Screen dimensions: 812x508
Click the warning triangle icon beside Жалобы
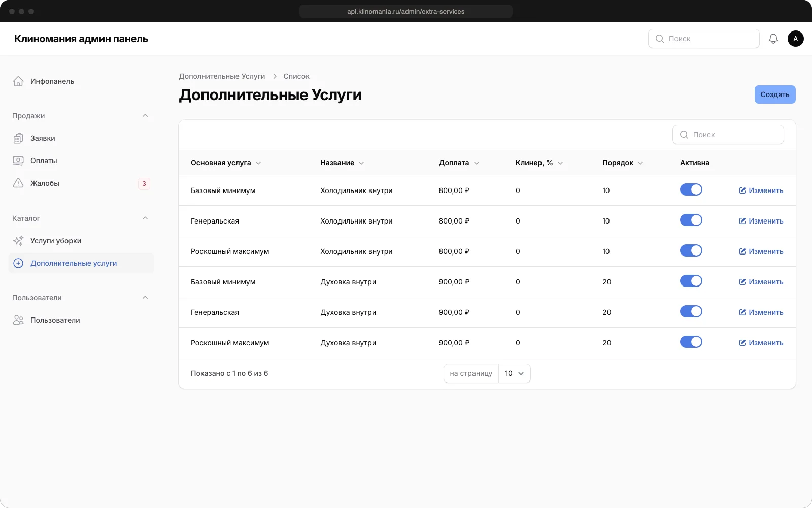[18, 183]
